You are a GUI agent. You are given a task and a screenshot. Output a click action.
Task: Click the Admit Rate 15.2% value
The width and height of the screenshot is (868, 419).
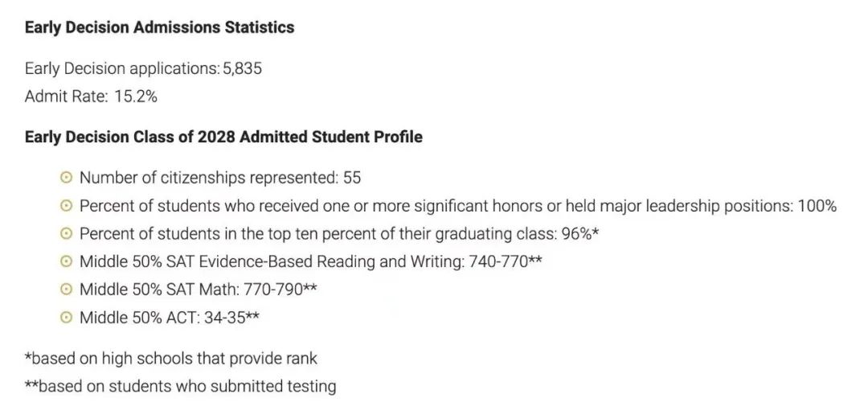click(136, 97)
